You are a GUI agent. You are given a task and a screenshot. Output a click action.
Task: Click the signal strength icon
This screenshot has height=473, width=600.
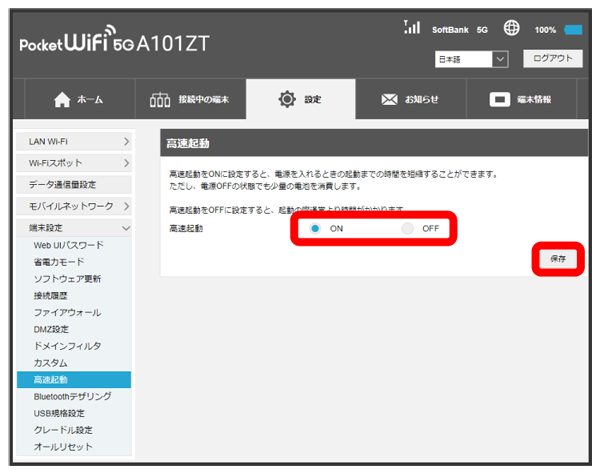click(x=410, y=28)
